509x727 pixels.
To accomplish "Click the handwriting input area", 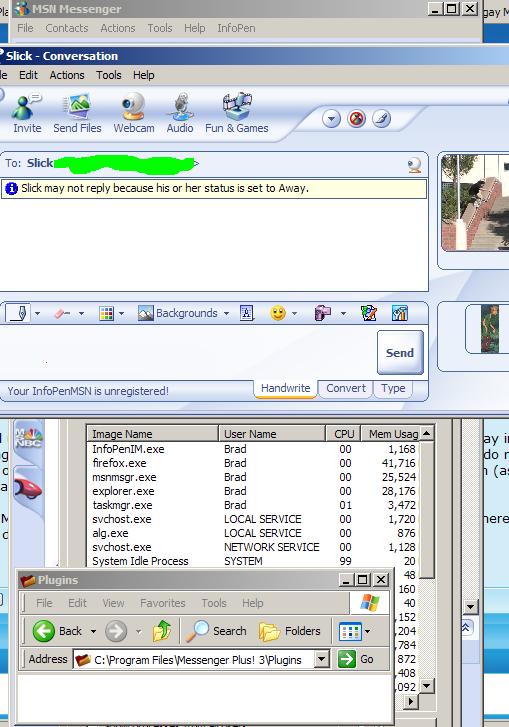I will 188,352.
